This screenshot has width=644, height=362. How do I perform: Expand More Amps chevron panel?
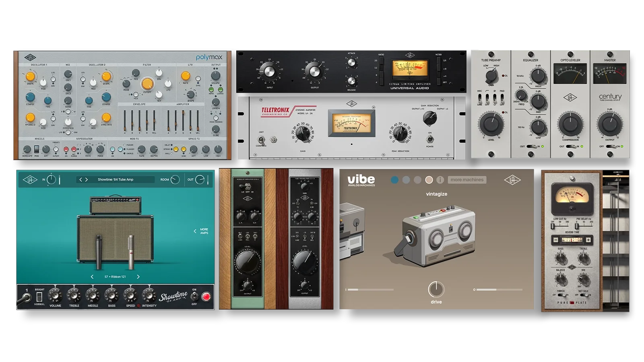195,231
